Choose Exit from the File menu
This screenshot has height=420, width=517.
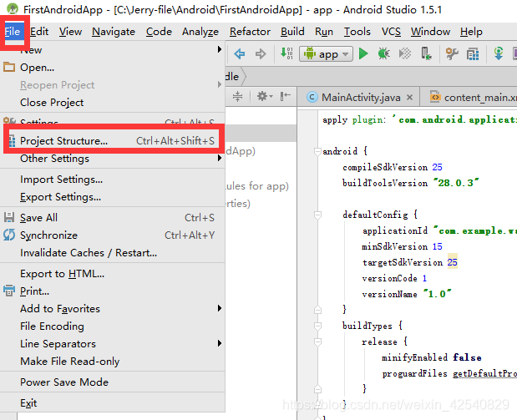(x=113, y=402)
